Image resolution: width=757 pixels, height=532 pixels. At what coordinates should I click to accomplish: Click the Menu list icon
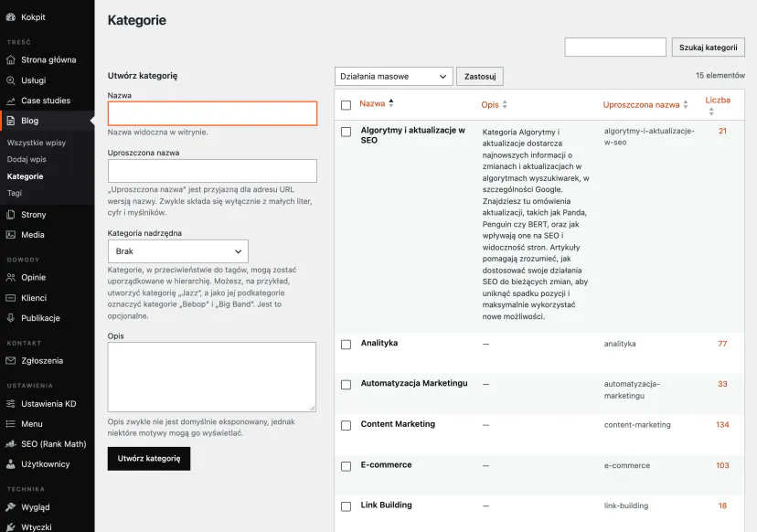[x=11, y=424]
